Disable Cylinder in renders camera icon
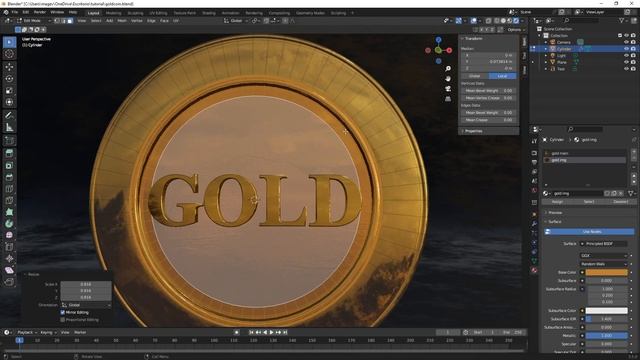 click(633, 49)
